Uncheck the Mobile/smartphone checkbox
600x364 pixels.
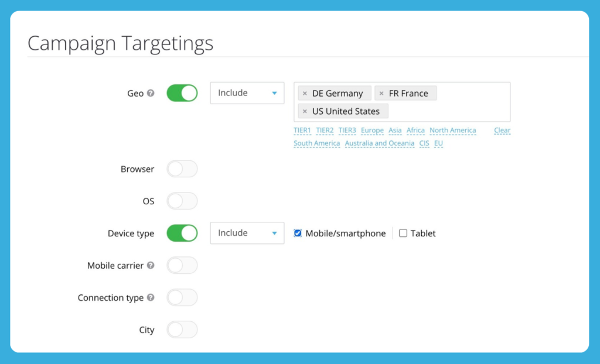(x=298, y=233)
